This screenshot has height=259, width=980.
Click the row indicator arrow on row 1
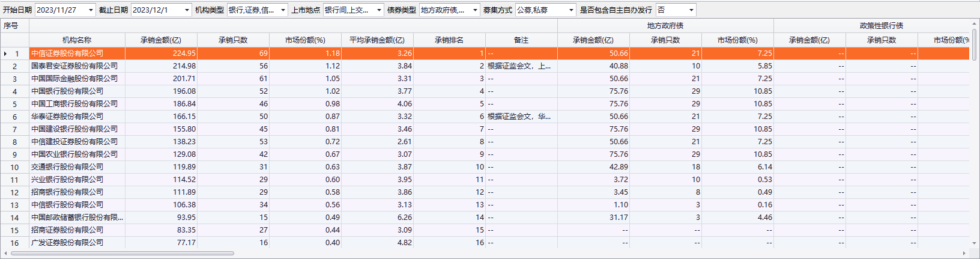click(5, 53)
